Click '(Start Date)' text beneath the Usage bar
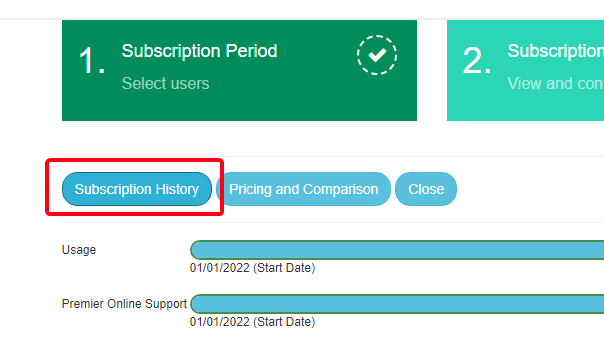Image resolution: width=604 pixels, height=362 pixels. 284,268
